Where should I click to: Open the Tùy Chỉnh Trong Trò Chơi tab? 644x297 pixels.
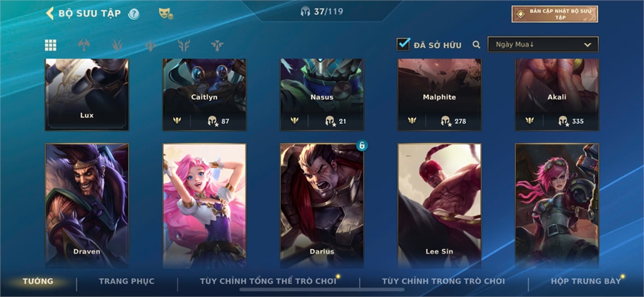coord(443,281)
